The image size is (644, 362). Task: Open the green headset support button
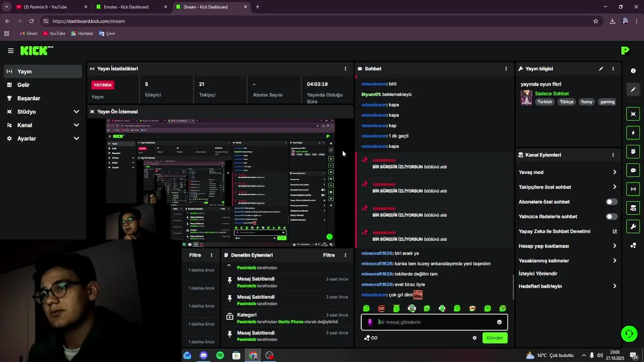pos(628,333)
